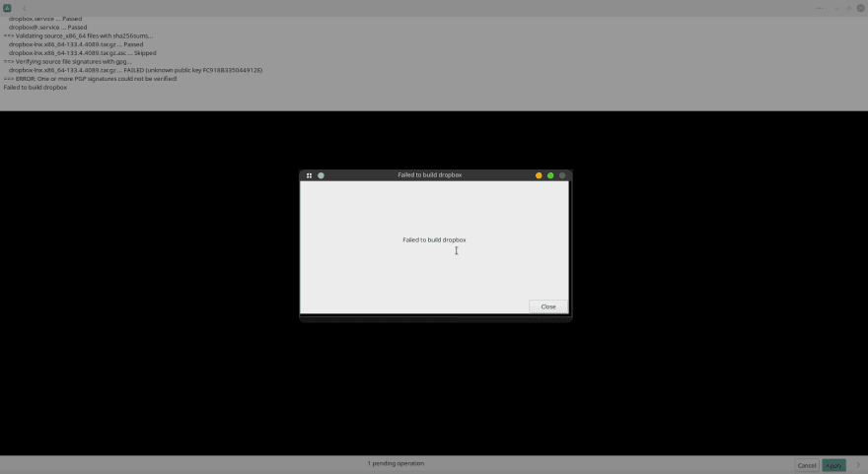This screenshot has width=868, height=474.
Task: Click the 'dropbox@.service ... Passed' log line
Action: tap(47, 28)
